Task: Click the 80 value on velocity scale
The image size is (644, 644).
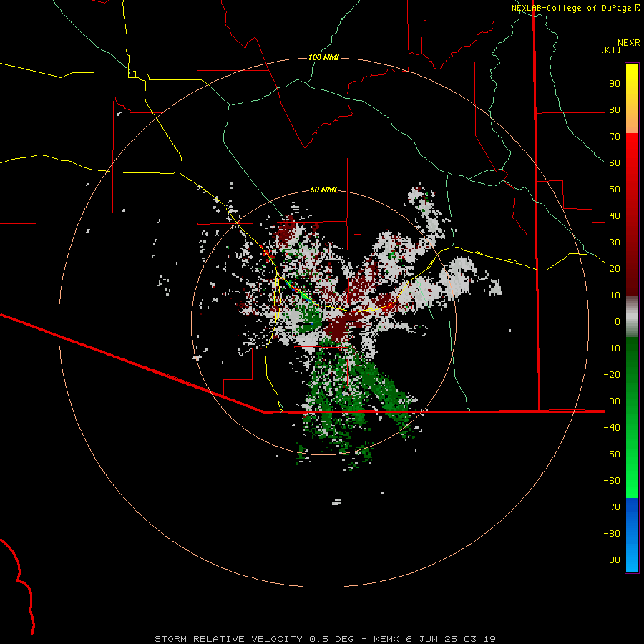Action: click(x=615, y=110)
